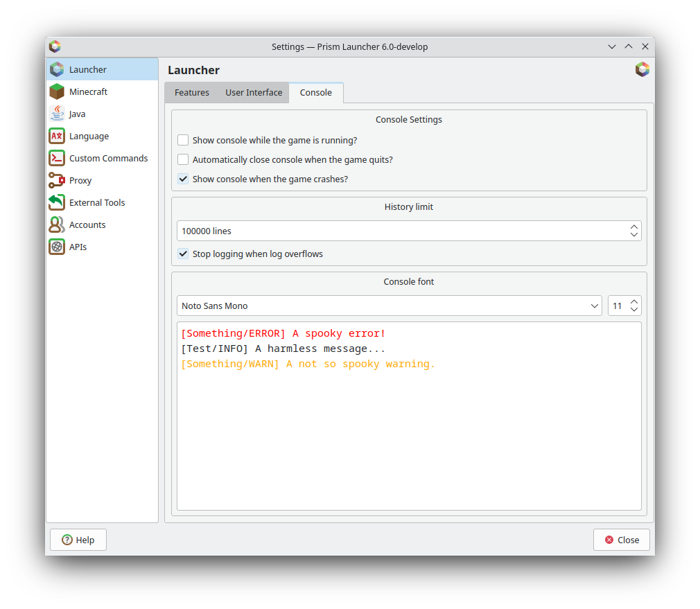The height and width of the screenshot is (609, 700).
Task: Select the Java coffee cup icon
Action: click(x=57, y=114)
